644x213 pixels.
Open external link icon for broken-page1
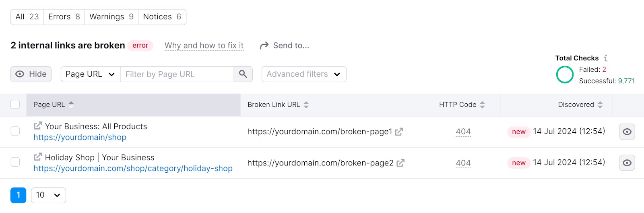tap(399, 132)
